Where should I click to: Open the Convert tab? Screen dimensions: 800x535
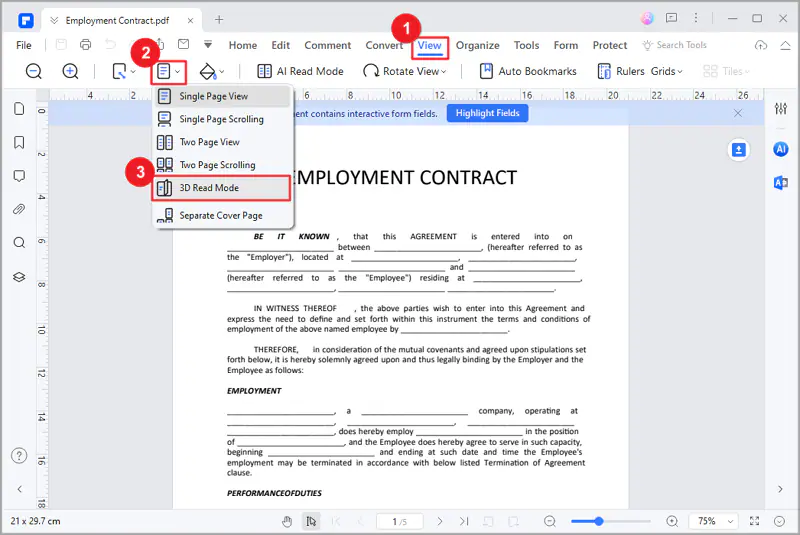pyautogui.click(x=384, y=45)
